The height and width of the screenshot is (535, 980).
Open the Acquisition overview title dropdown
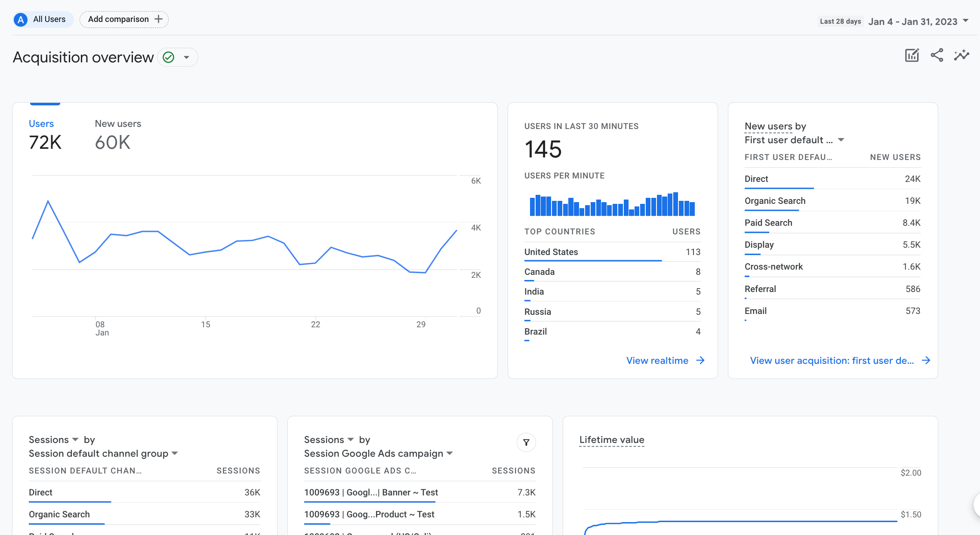click(x=187, y=57)
